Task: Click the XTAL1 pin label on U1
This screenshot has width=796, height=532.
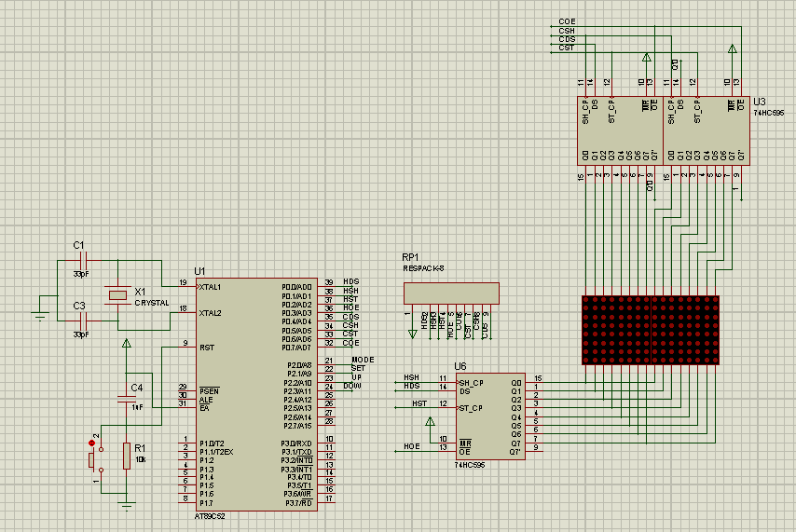Action: pyautogui.click(x=210, y=287)
